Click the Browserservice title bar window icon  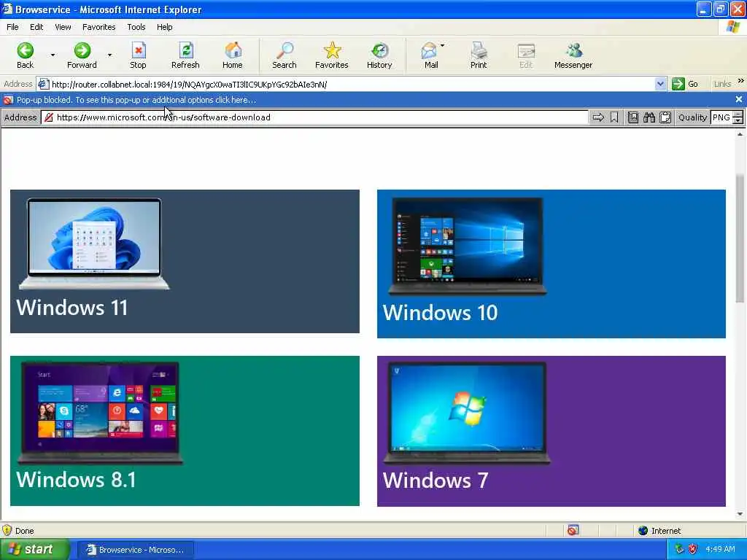click(x=7, y=9)
